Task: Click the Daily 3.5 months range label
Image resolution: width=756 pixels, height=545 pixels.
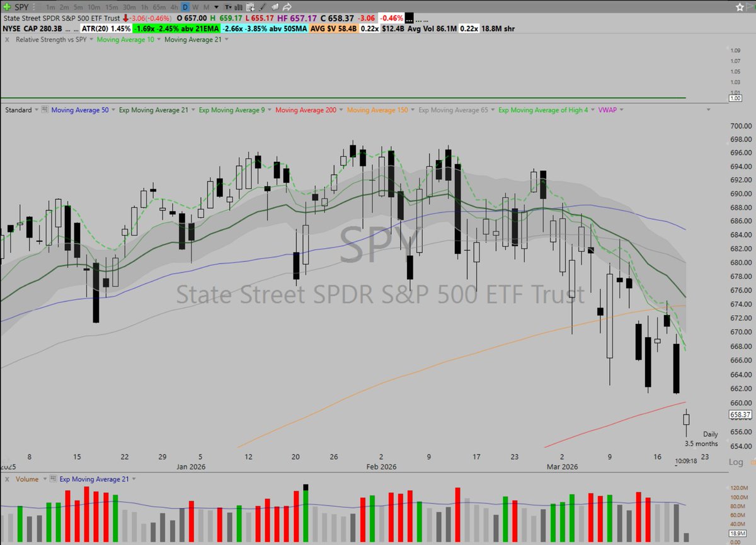Action: click(701, 439)
